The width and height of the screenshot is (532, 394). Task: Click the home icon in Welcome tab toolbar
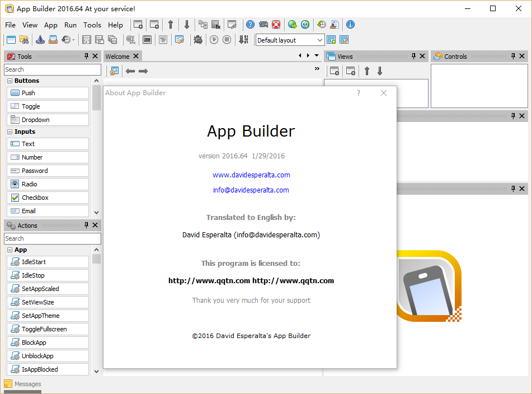[x=114, y=71]
